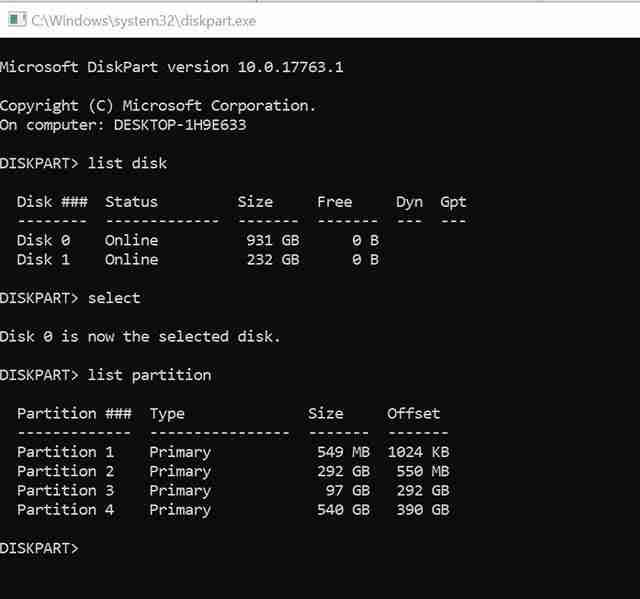Click the Primary type of Partition 4
The width and height of the screenshot is (640, 599).
click(x=180, y=510)
